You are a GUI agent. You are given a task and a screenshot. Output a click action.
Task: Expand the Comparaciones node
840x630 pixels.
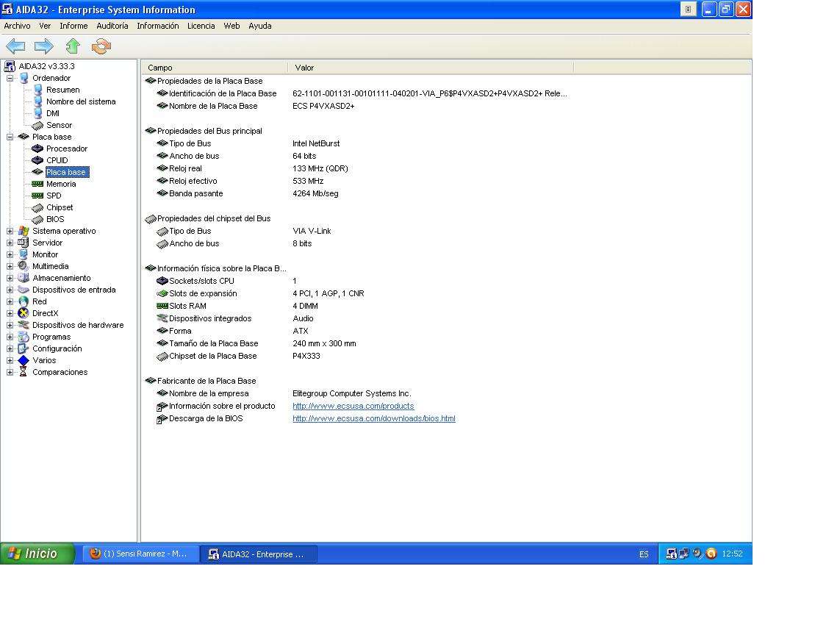[10, 373]
